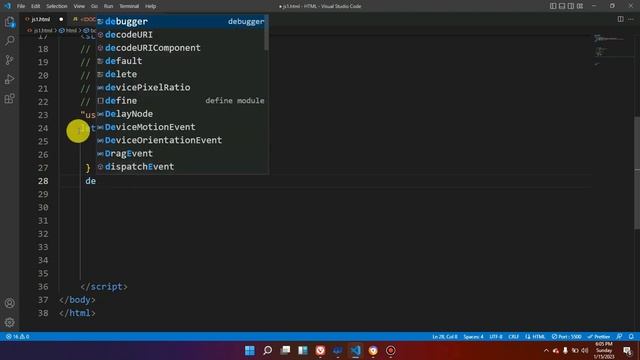Click Live Server Port: 5500 status

pyautogui.click(x=567, y=337)
